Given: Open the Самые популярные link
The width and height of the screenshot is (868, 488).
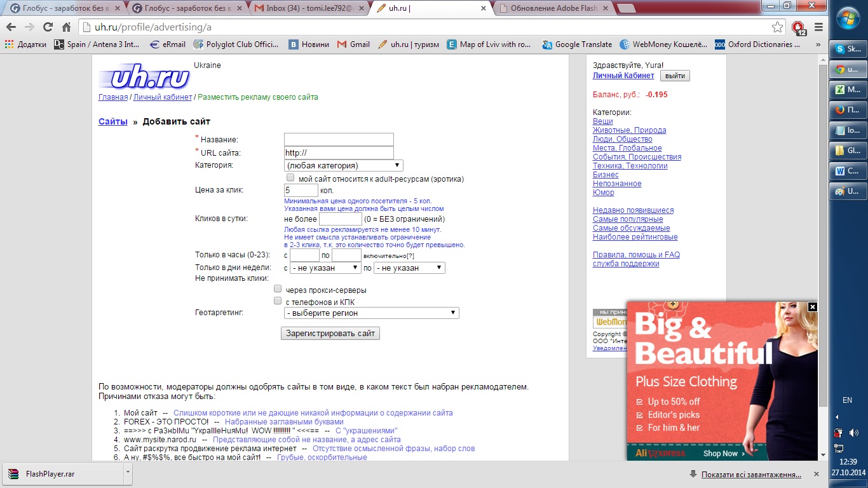Looking at the screenshot, I should pos(628,219).
